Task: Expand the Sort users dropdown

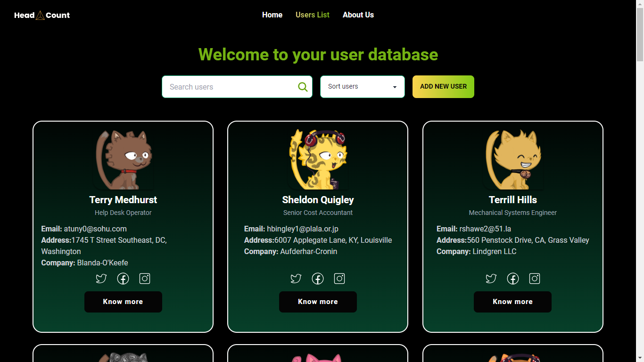Action: [x=363, y=87]
